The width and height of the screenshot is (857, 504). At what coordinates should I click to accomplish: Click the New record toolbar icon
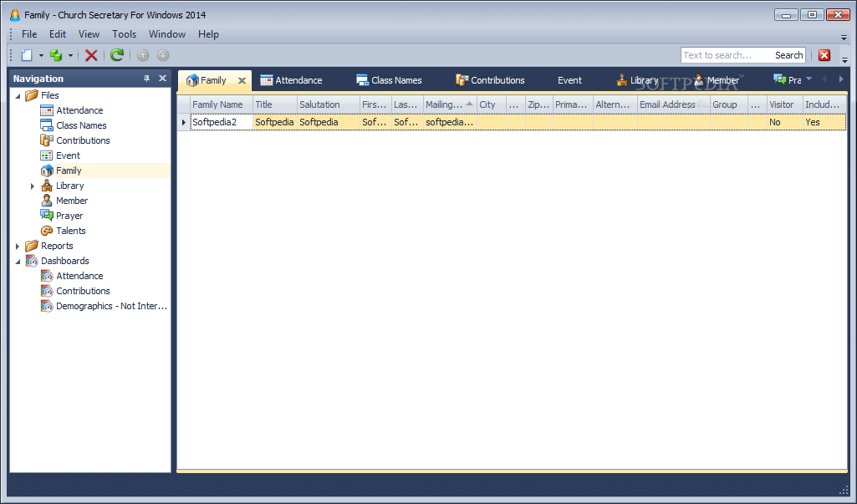point(26,55)
